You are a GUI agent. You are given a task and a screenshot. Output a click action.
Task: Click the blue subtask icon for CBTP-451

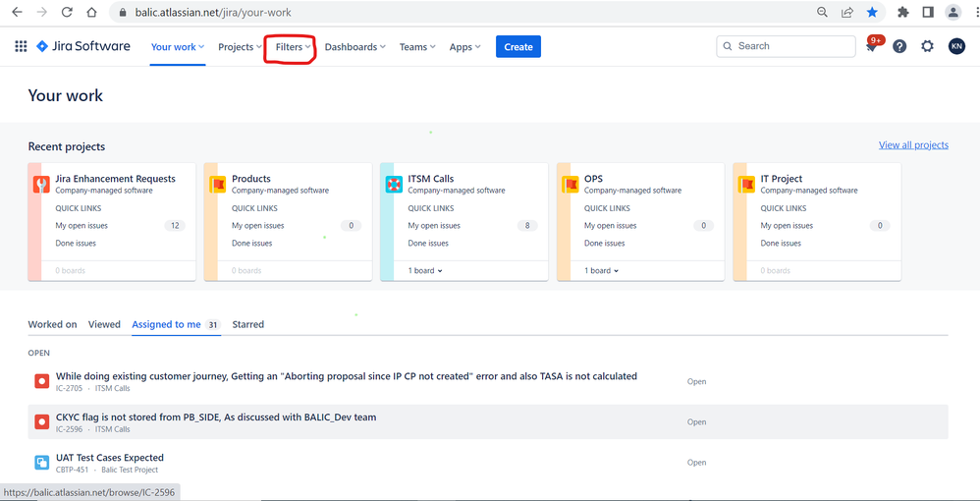click(42, 463)
